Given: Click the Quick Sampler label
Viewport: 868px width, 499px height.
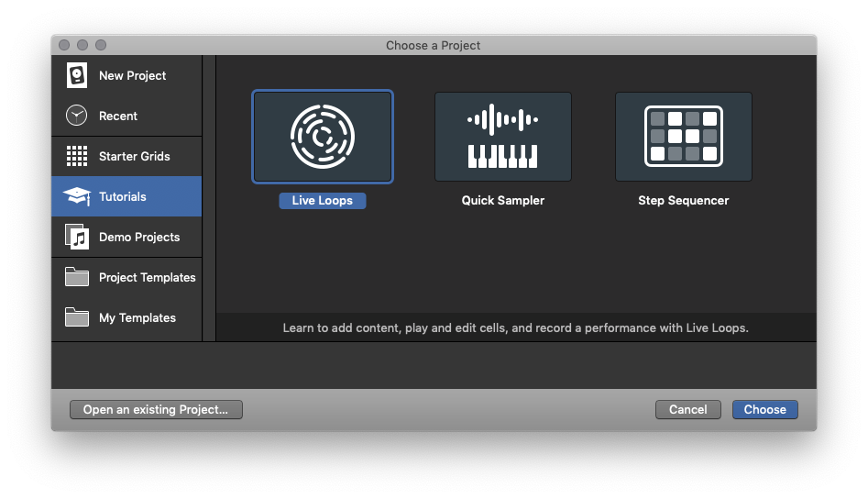Looking at the screenshot, I should [503, 201].
